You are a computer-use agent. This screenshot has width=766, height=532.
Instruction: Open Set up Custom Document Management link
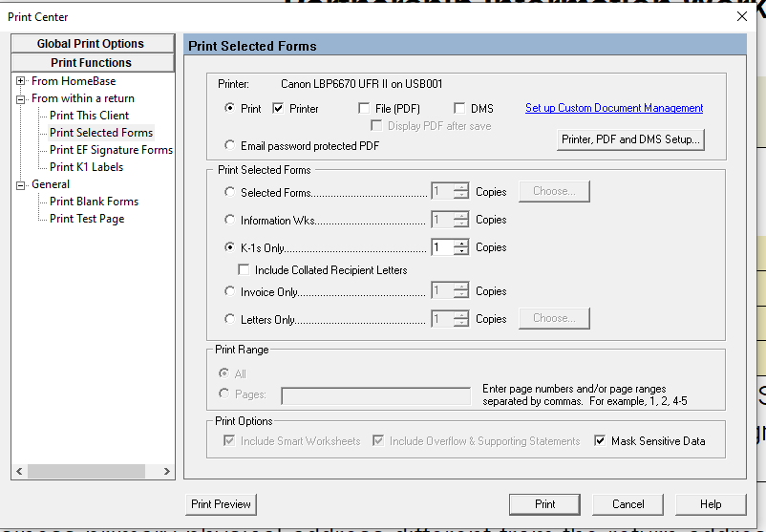pyautogui.click(x=614, y=109)
